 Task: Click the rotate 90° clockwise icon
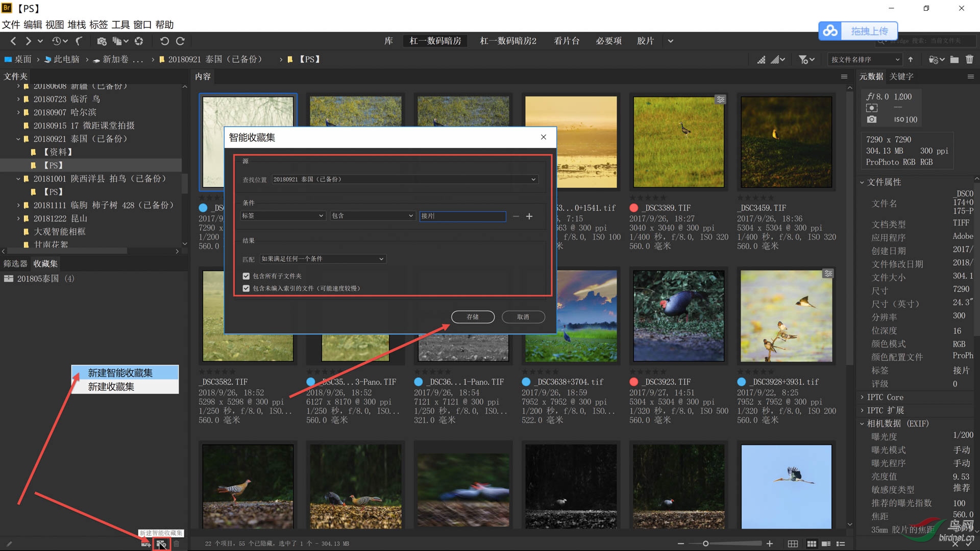pyautogui.click(x=180, y=41)
